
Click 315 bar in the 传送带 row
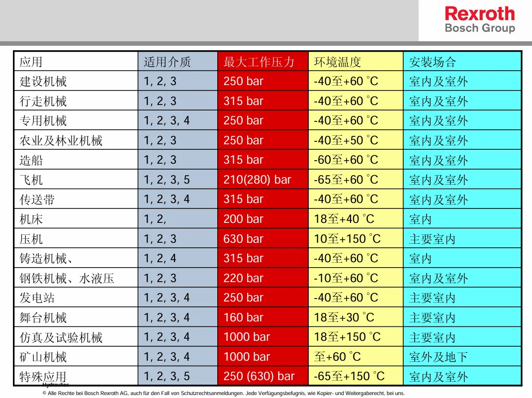point(243,199)
